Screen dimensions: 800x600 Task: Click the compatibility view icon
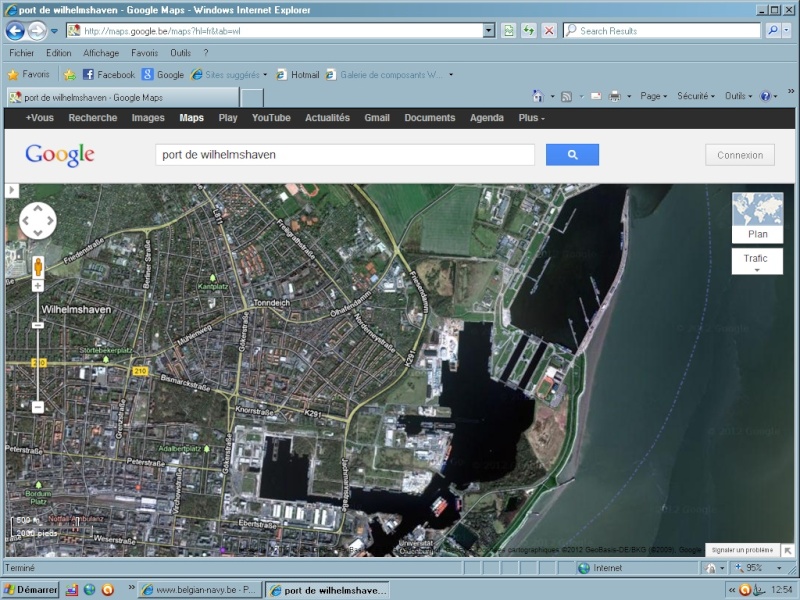[x=509, y=31]
